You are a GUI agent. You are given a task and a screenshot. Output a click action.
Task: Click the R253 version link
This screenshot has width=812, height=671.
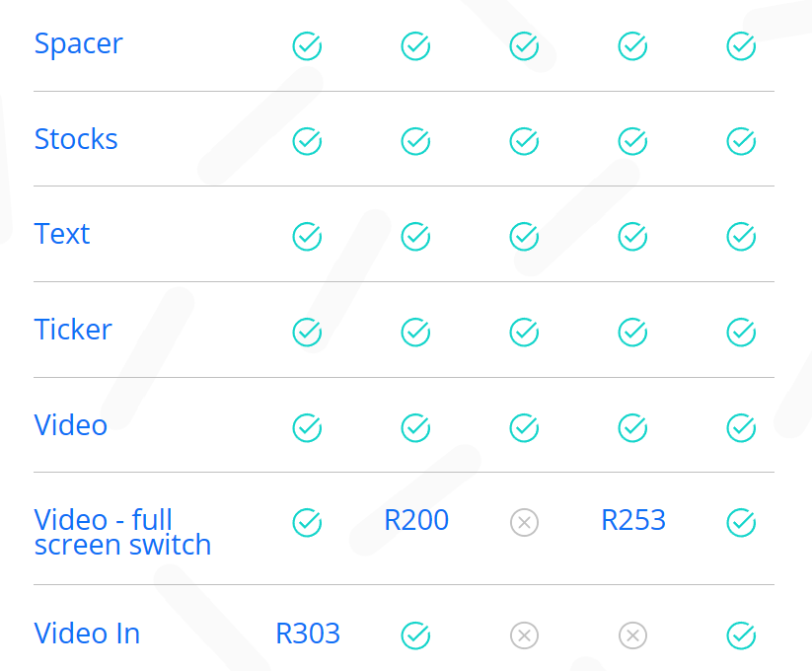(x=633, y=520)
